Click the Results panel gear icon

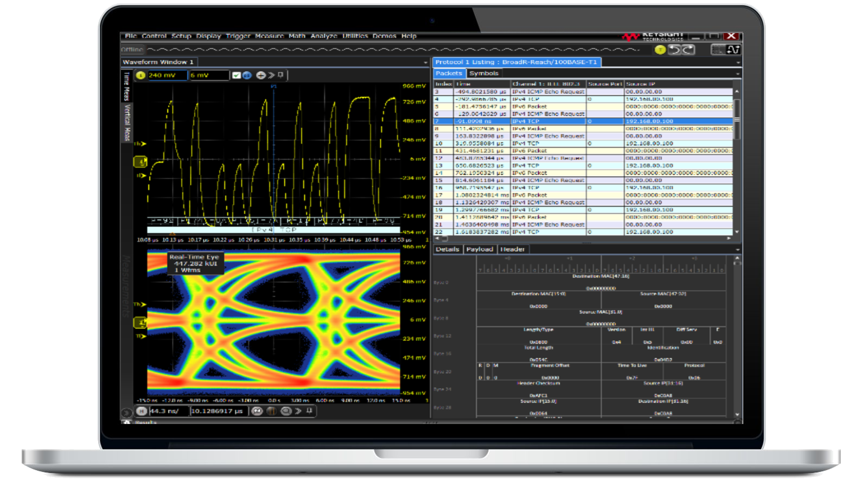(127, 422)
